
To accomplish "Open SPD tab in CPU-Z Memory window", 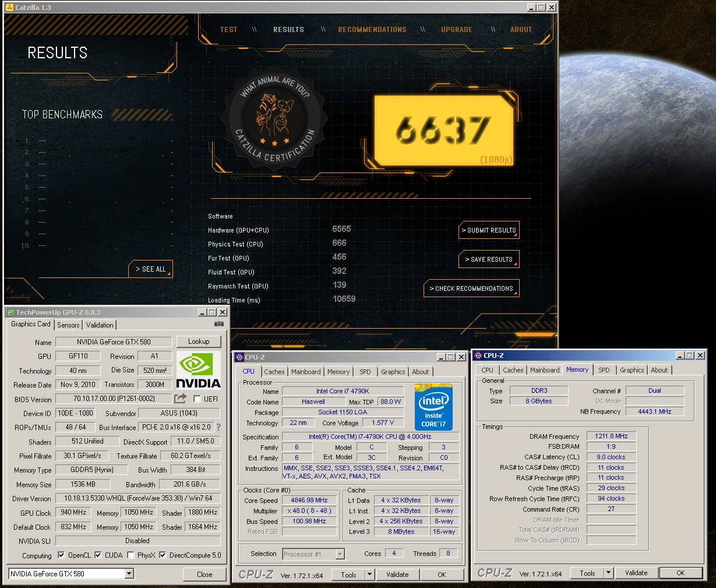I will point(604,370).
